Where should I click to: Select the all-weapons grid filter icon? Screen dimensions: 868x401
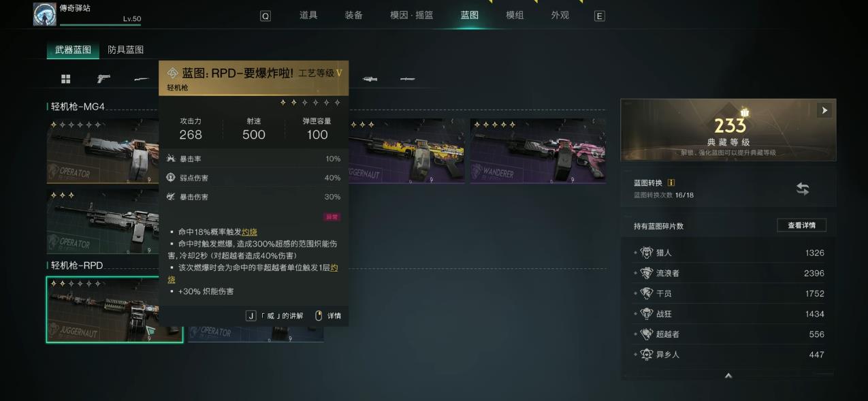pyautogui.click(x=66, y=79)
